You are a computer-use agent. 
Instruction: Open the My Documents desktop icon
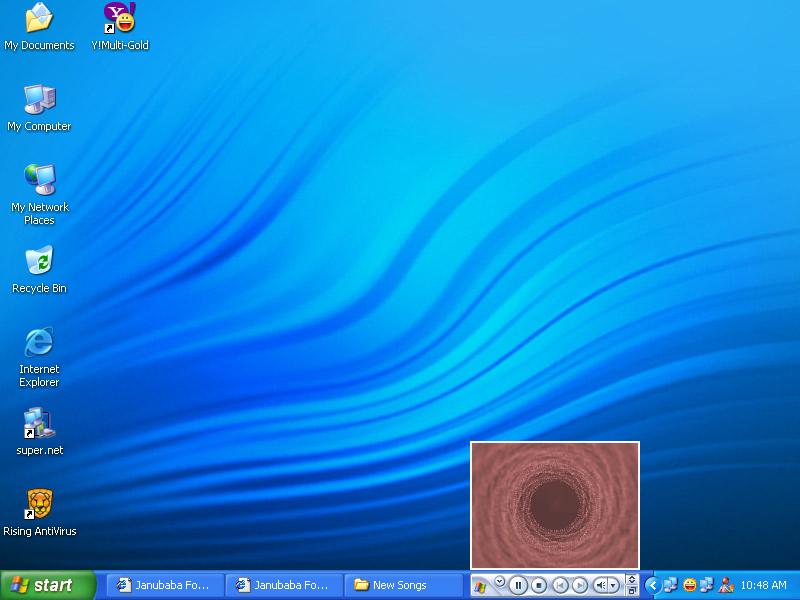pyautogui.click(x=39, y=27)
